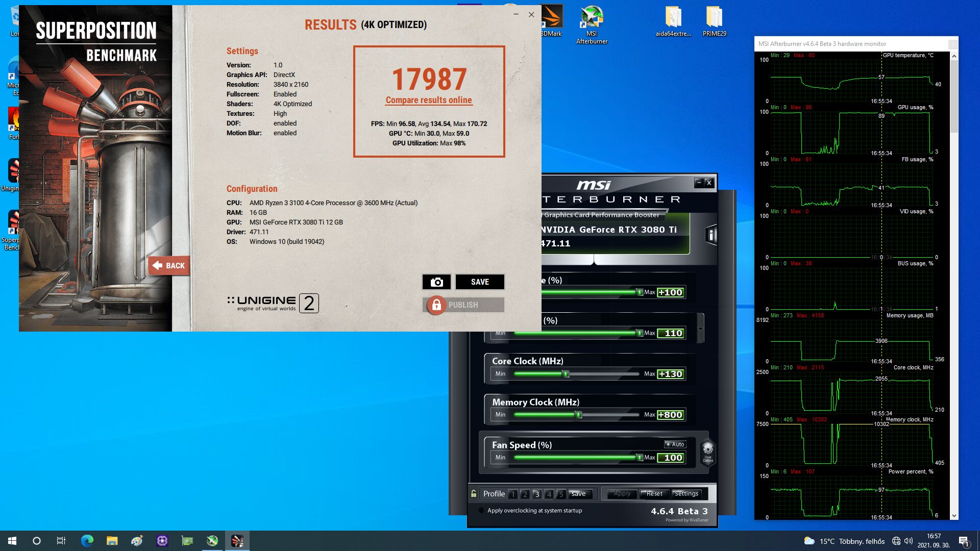Image resolution: width=980 pixels, height=551 pixels.
Task: Open the system tray network menu
Action: click(896, 541)
